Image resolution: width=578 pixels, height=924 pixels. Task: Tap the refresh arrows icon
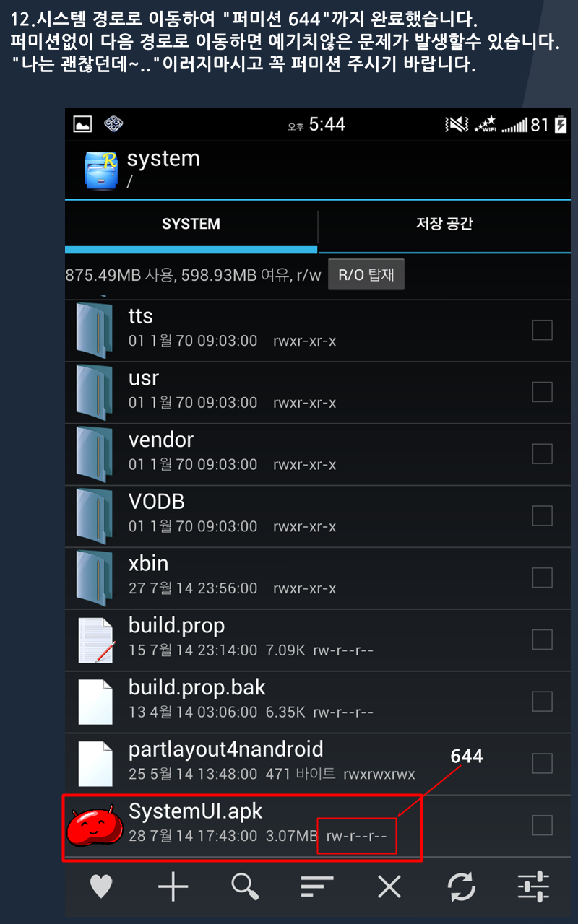click(x=462, y=886)
